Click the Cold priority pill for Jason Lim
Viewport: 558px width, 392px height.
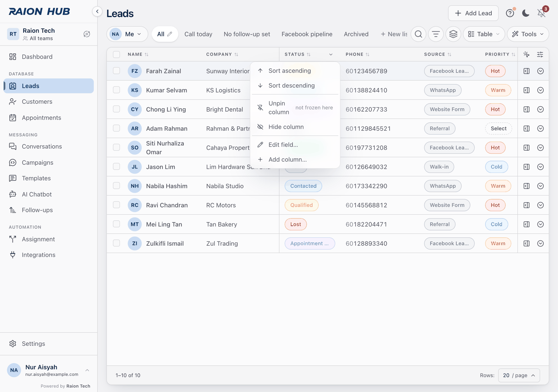[x=497, y=167]
